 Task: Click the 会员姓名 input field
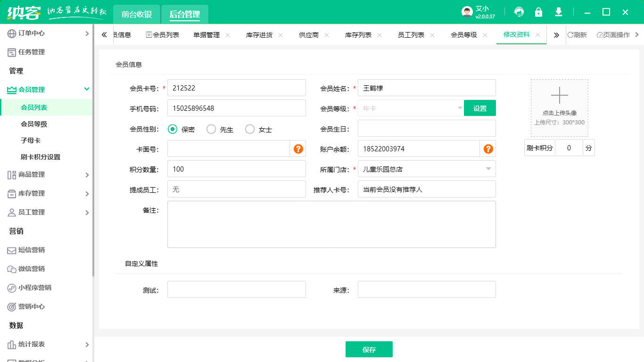point(427,88)
